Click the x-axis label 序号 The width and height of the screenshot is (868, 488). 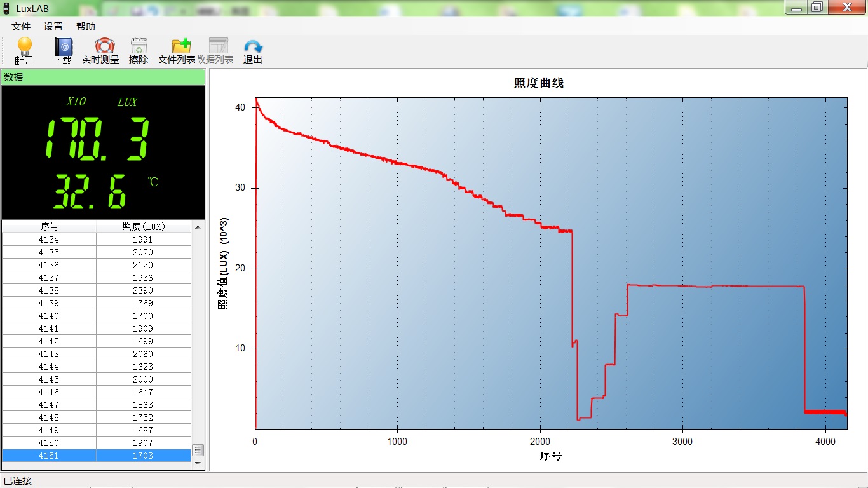pos(551,456)
